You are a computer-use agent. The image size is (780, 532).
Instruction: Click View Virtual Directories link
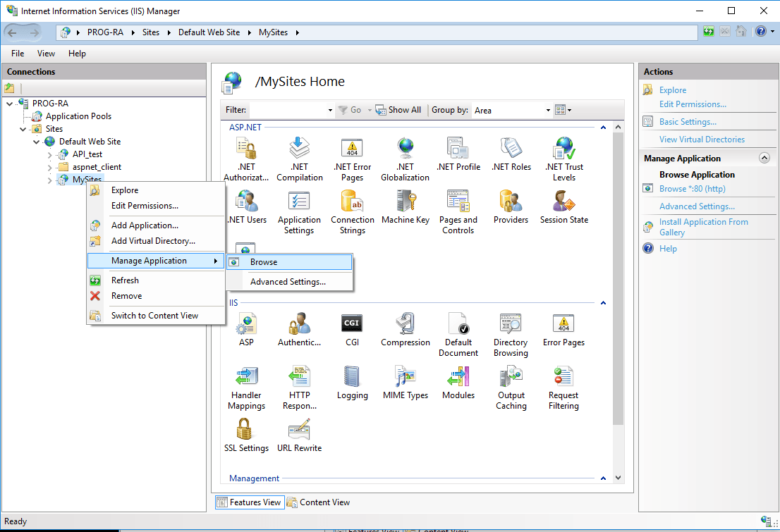(702, 140)
